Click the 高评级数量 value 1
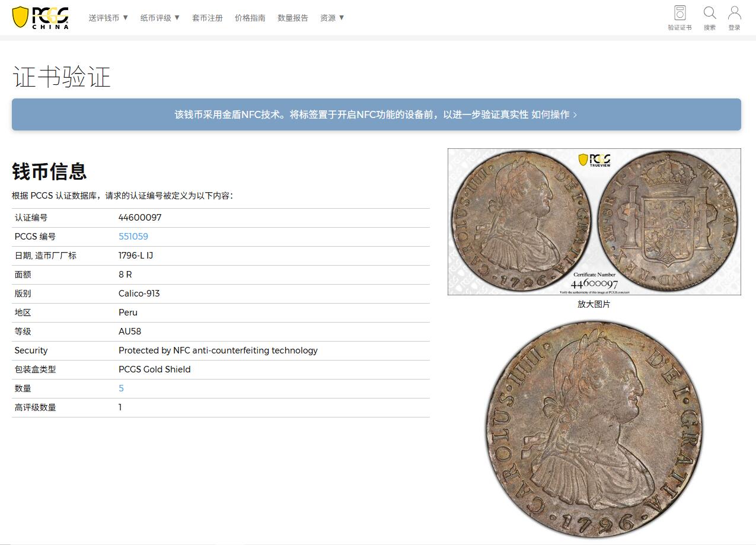This screenshot has height=545, width=756. [x=120, y=407]
